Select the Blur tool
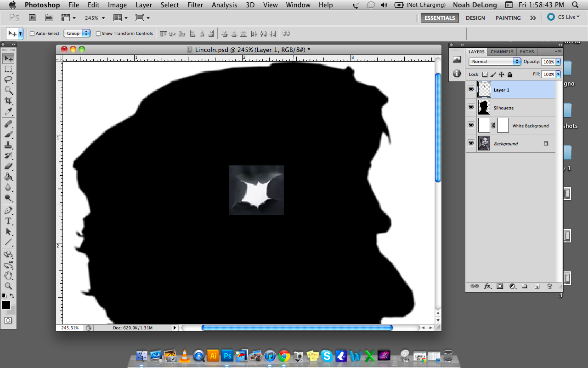Viewport: 588px width, 368px height. click(8, 187)
